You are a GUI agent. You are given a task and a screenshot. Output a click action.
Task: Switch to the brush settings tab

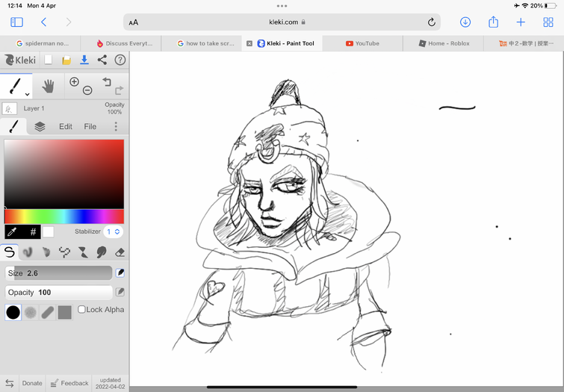click(x=13, y=126)
